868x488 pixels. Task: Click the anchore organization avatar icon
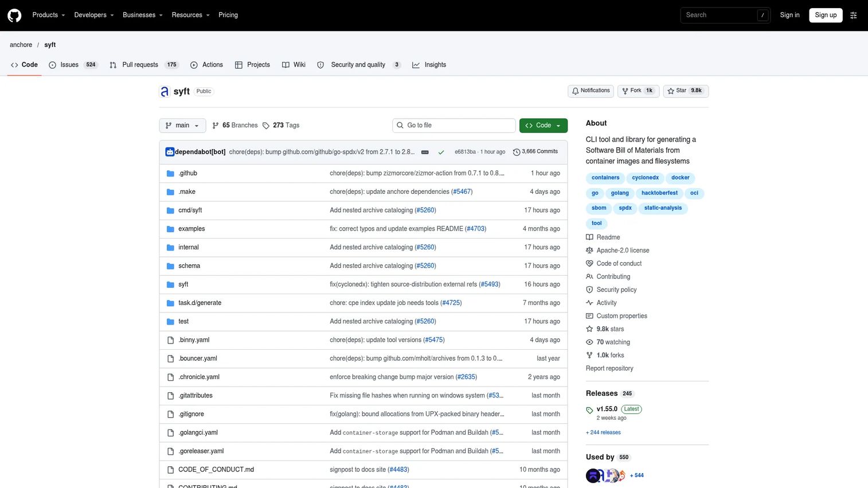165,91
